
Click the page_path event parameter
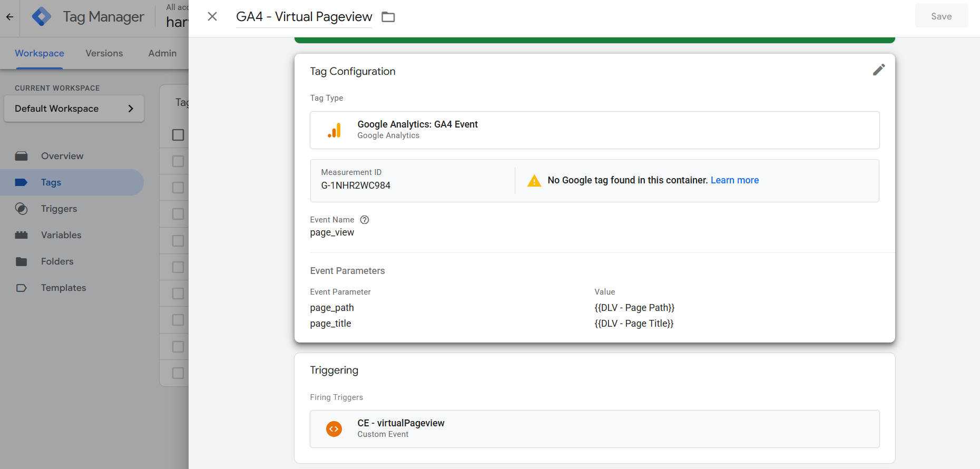point(332,308)
